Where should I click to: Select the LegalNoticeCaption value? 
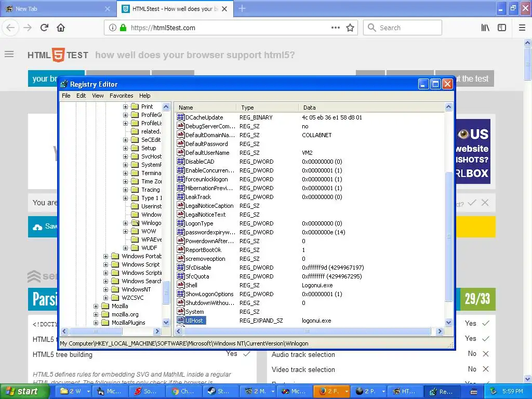209,206
